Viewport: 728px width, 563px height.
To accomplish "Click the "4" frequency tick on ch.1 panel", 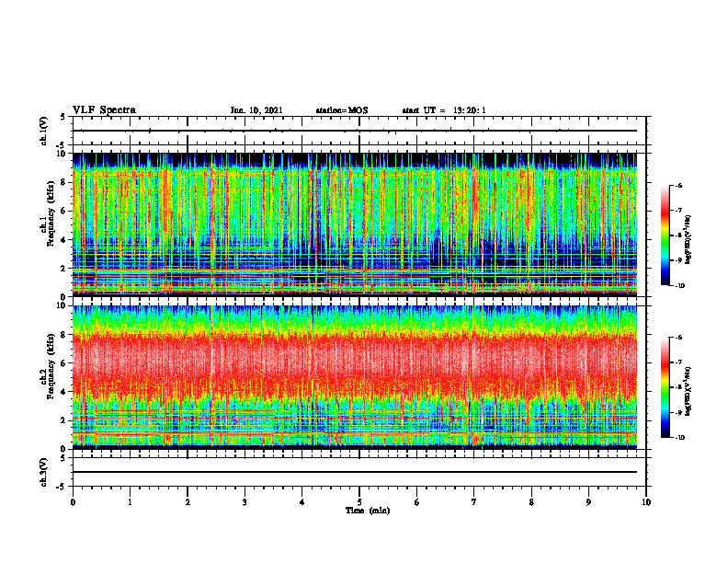I will point(63,240).
